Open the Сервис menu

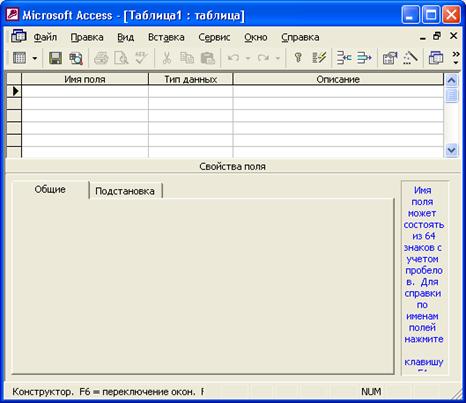coord(214,37)
